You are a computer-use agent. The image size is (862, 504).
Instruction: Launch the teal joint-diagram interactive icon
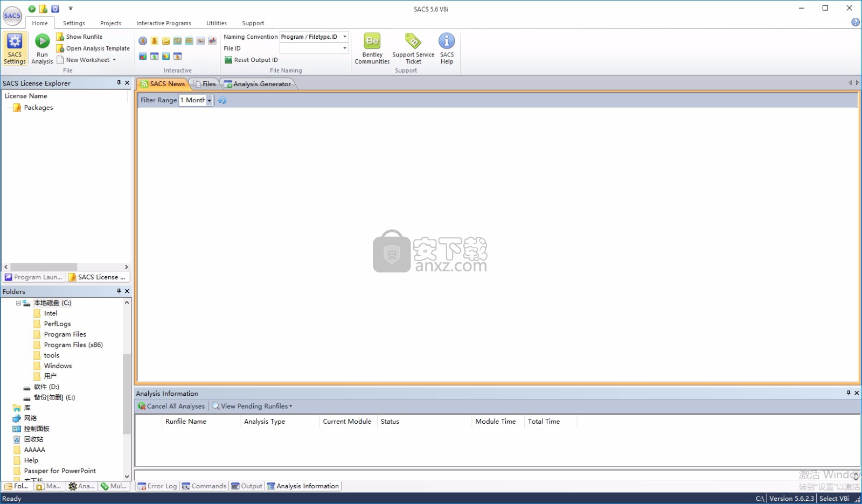point(177,41)
